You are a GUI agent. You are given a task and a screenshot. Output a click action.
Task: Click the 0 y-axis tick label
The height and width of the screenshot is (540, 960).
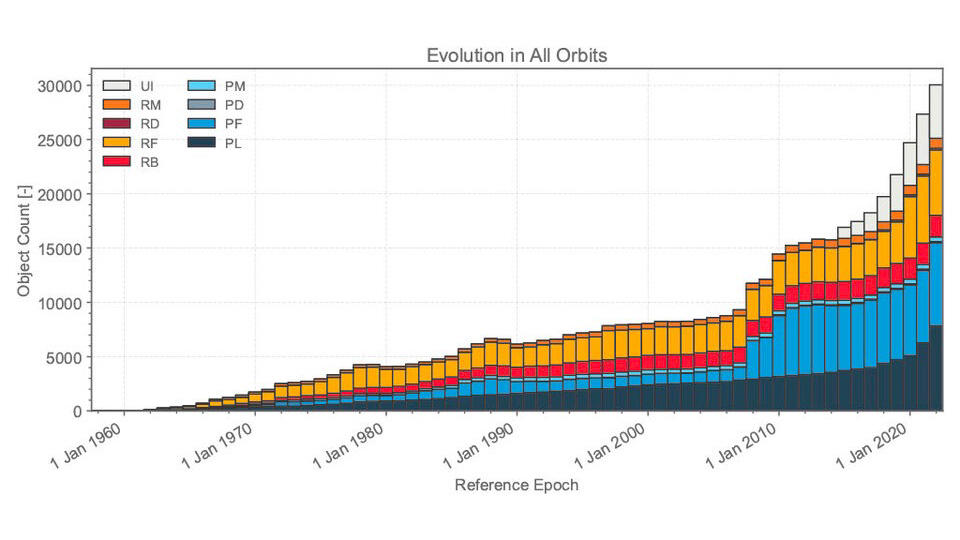coord(78,412)
